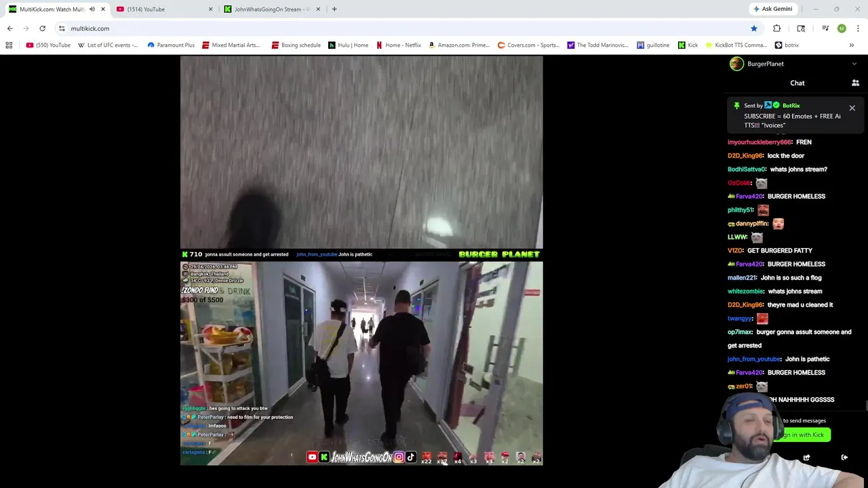Click the collapse chat arrow icon
This screenshot has height=488, width=868.
pos(844,457)
